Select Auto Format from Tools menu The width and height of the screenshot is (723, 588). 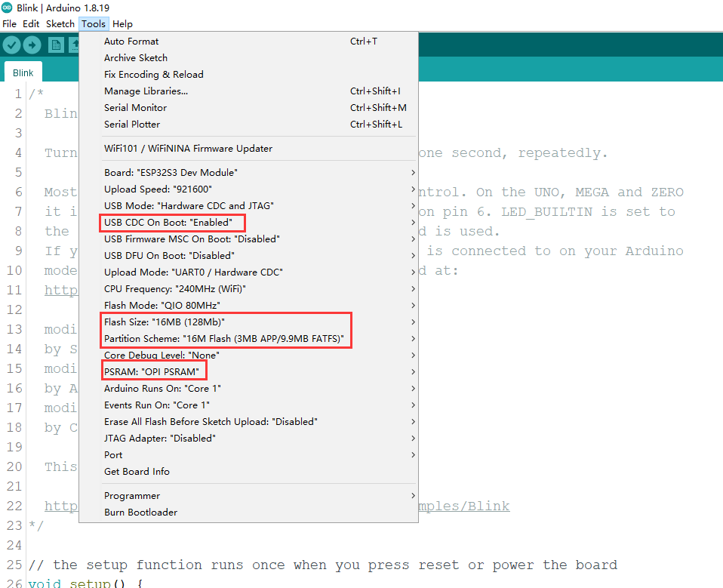(x=131, y=42)
